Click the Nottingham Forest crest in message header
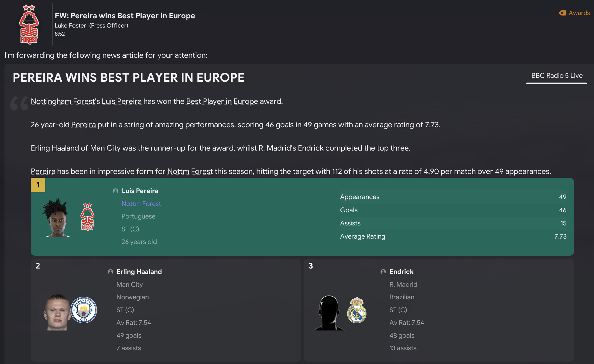The height and width of the screenshot is (364, 594). point(29,25)
